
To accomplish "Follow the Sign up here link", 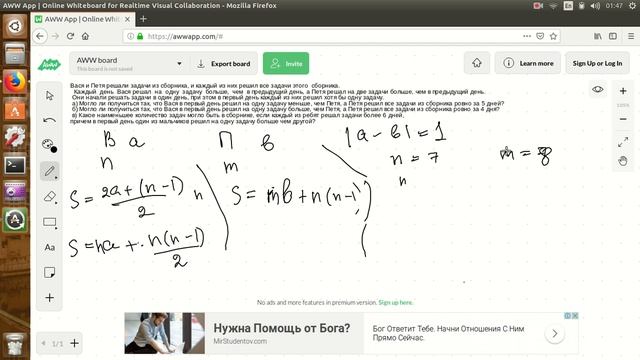I will pyautogui.click(x=396, y=302).
